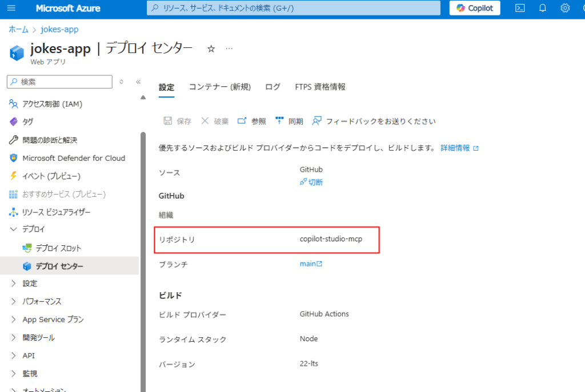Open the 詳細情報 link
Image resolution: width=585 pixels, height=392 pixels.
[x=459, y=148]
